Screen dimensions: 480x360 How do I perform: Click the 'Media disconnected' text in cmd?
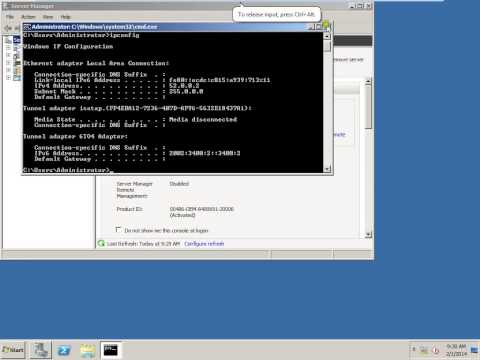coord(203,119)
